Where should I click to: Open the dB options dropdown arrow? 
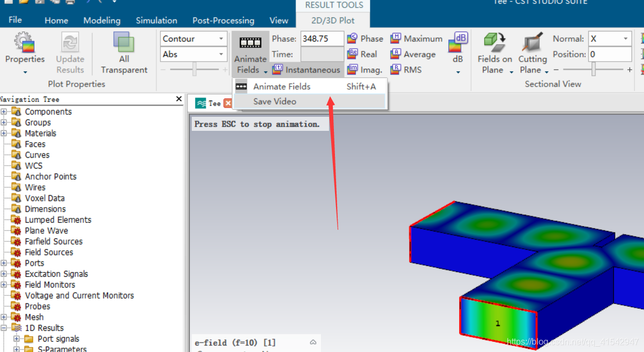458,72
